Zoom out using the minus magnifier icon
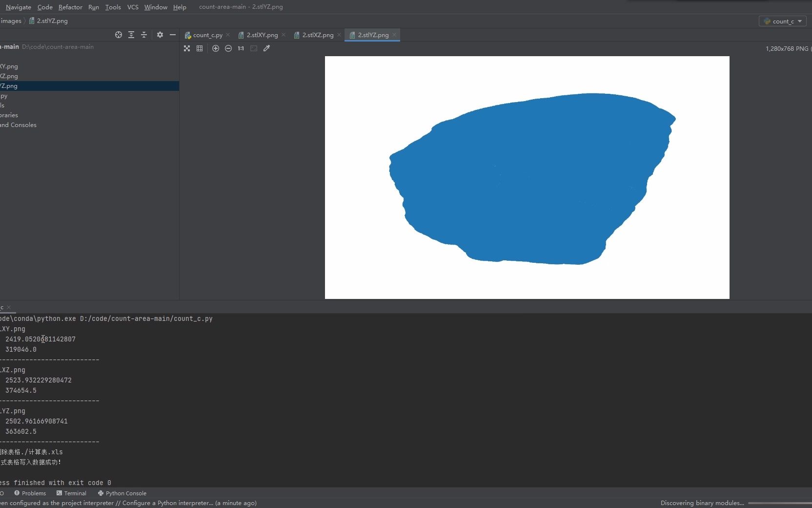Viewport: 812px width, 508px height. pos(228,48)
